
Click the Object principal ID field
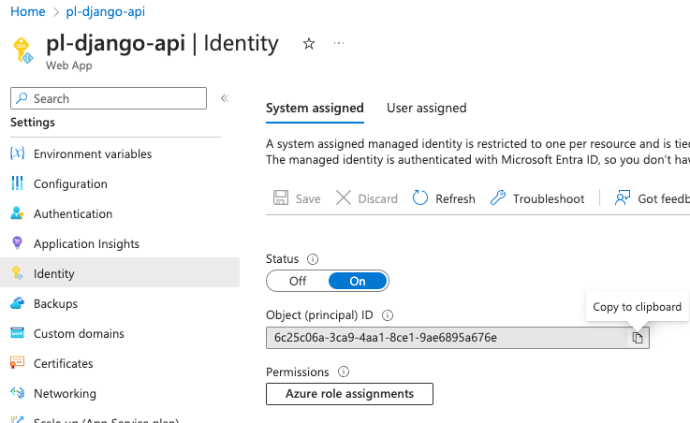point(458,338)
